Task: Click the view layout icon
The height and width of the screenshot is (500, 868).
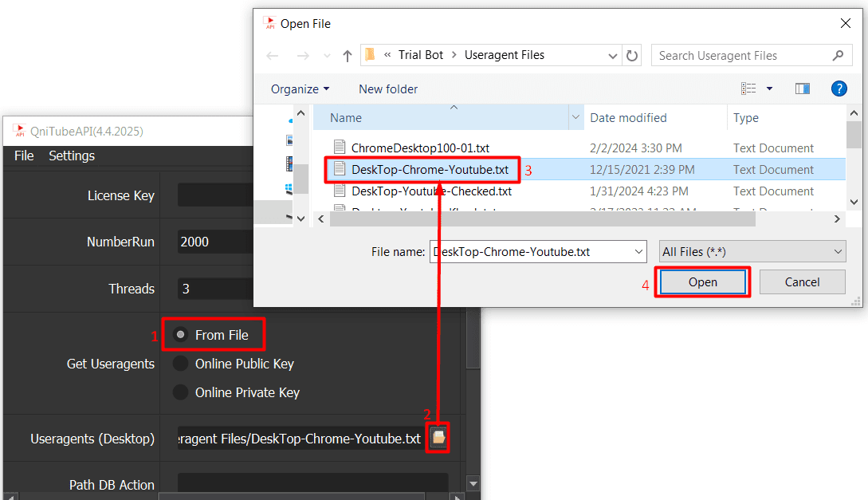Action: tap(748, 89)
